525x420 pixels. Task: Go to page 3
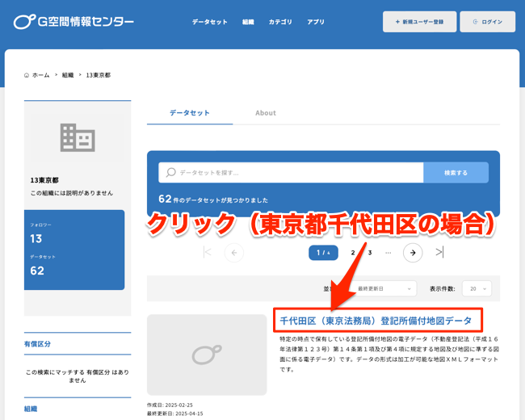pos(370,253)
